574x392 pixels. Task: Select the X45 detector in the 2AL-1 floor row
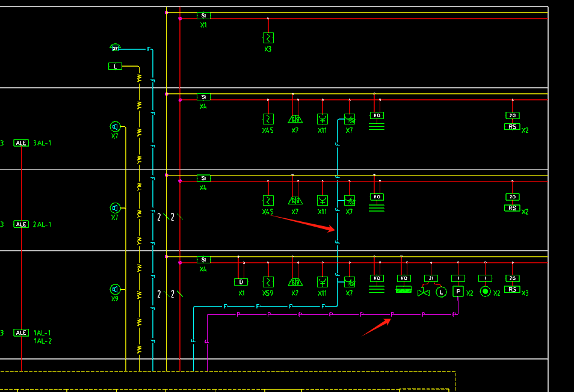coord(268,200)
